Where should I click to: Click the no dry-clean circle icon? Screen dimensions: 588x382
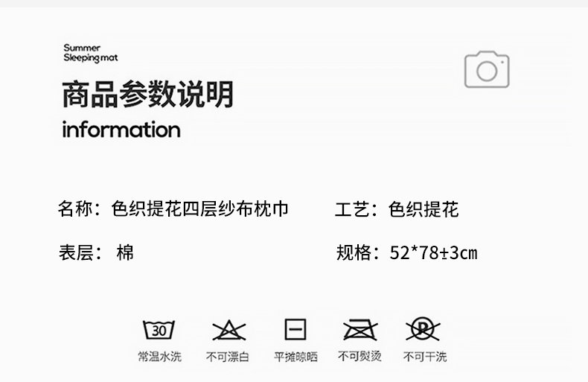click(x=423, y=329)
